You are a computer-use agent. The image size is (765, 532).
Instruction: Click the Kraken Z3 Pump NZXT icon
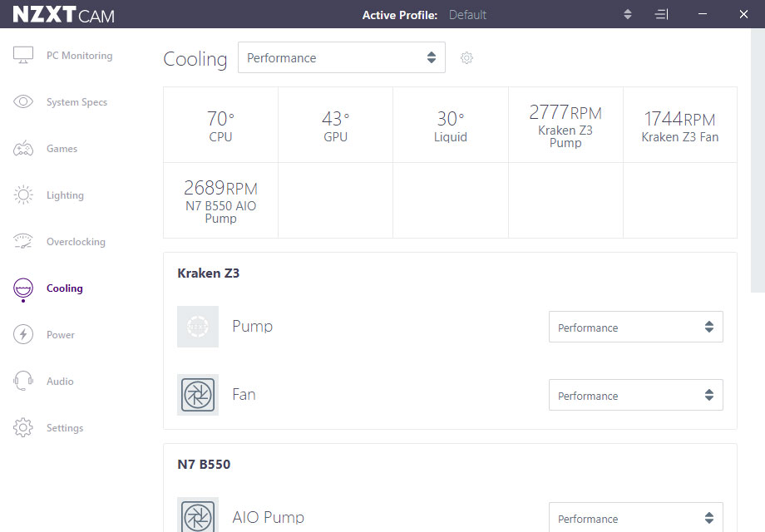[x=198, y=326]
